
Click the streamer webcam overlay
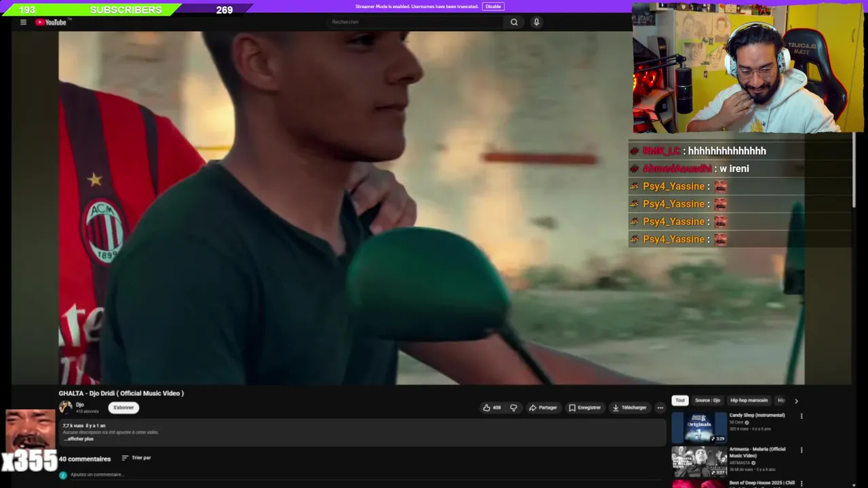coord(748,68)
